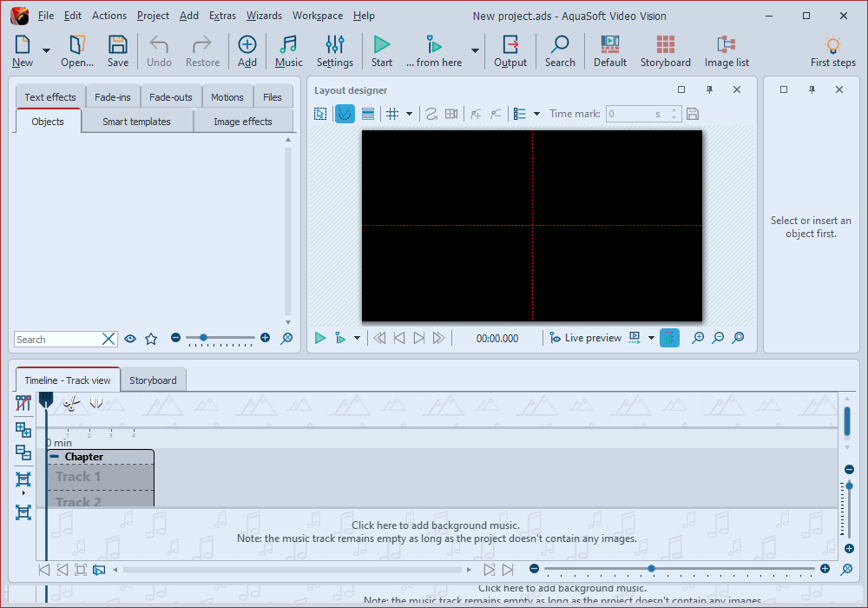Select the Smart templates tab
This screenshot has width=868, height=608.
[x=137, y=122]
